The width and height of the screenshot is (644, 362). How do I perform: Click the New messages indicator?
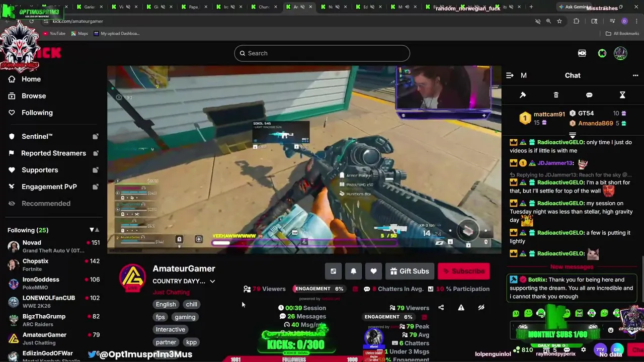coord(572,267)
